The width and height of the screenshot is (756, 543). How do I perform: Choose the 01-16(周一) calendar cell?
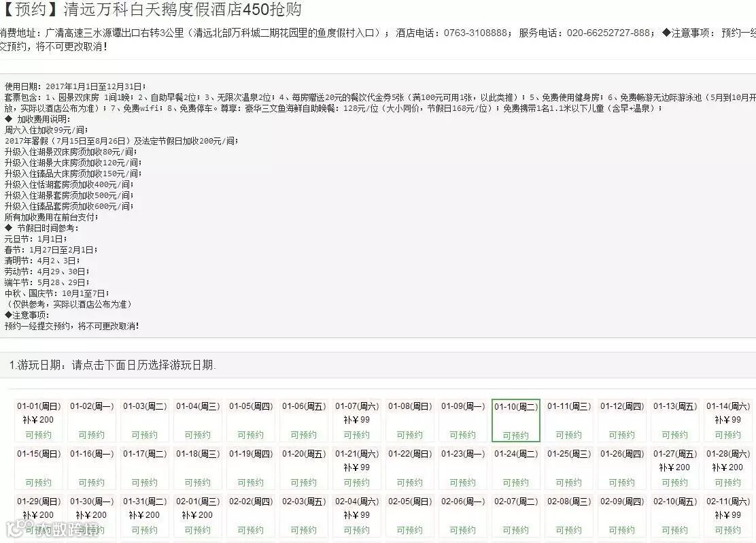click(92, 468)
